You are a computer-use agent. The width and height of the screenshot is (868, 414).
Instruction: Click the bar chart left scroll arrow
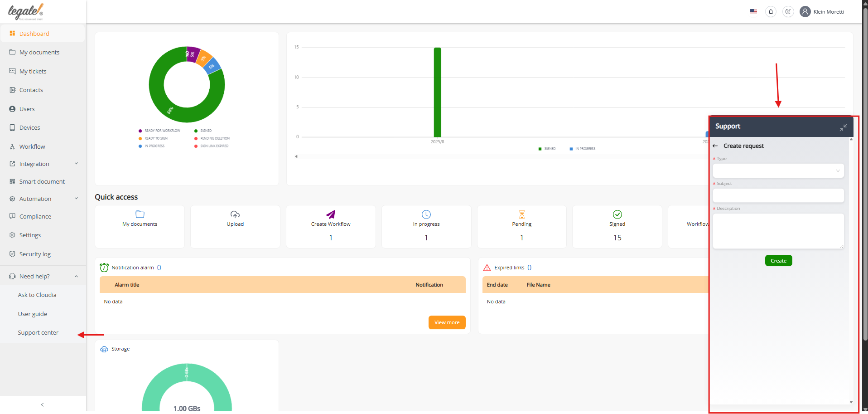(296, 156)
